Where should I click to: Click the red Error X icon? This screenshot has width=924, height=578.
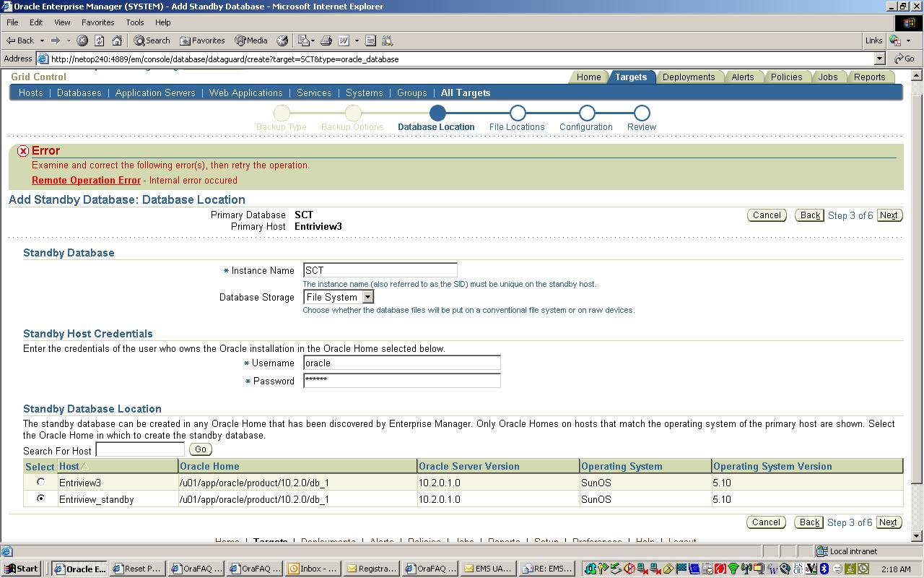click(x=23, y=151)
